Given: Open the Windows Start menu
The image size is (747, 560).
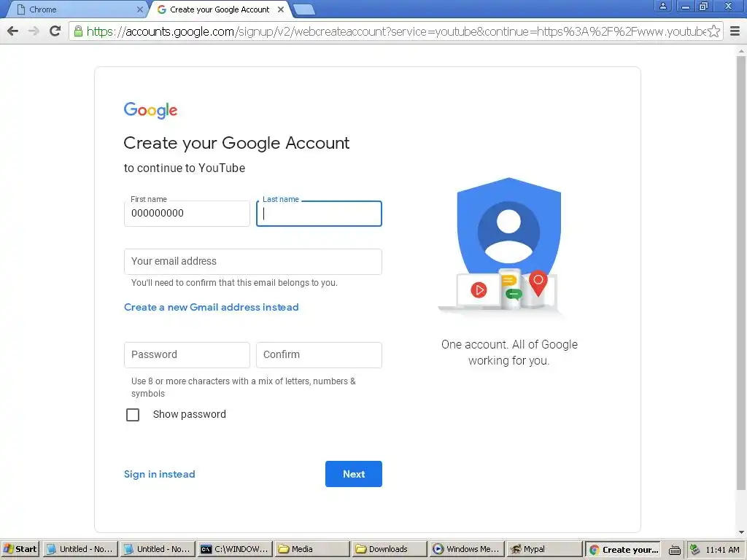Looking at the screenshot, I should pos(20,549).
